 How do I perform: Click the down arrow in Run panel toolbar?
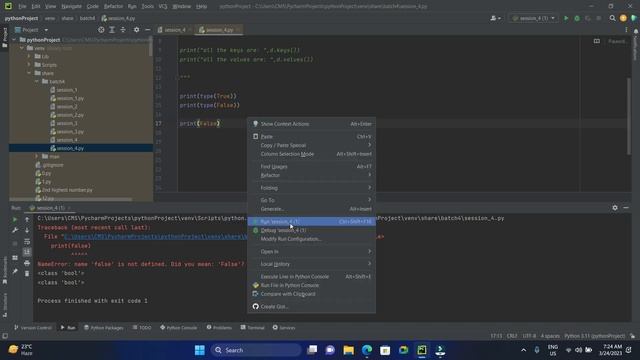pos(27,230)
